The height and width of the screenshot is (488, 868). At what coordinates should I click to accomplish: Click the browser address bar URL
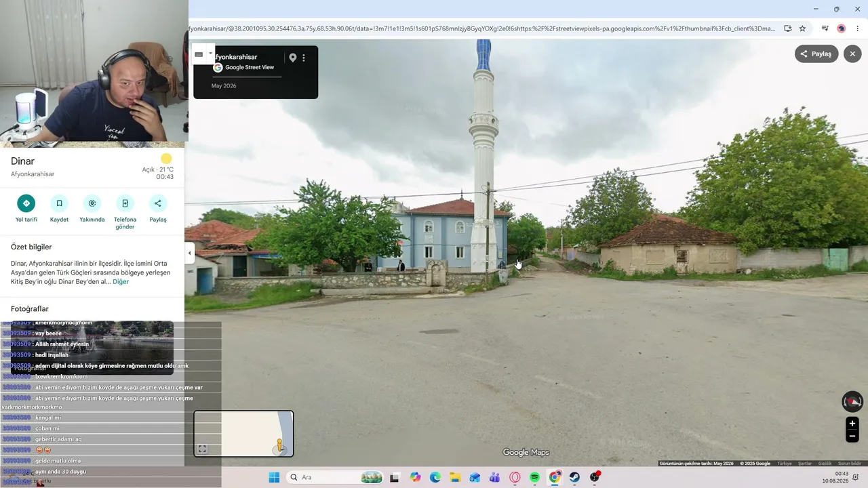point(481,28)
